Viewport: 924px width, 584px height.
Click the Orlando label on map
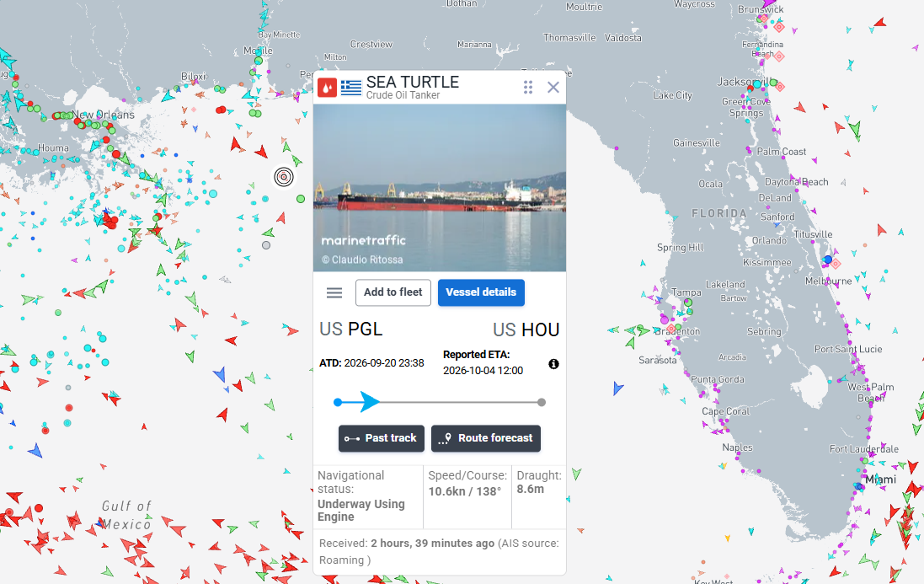(x=769, y=240)
